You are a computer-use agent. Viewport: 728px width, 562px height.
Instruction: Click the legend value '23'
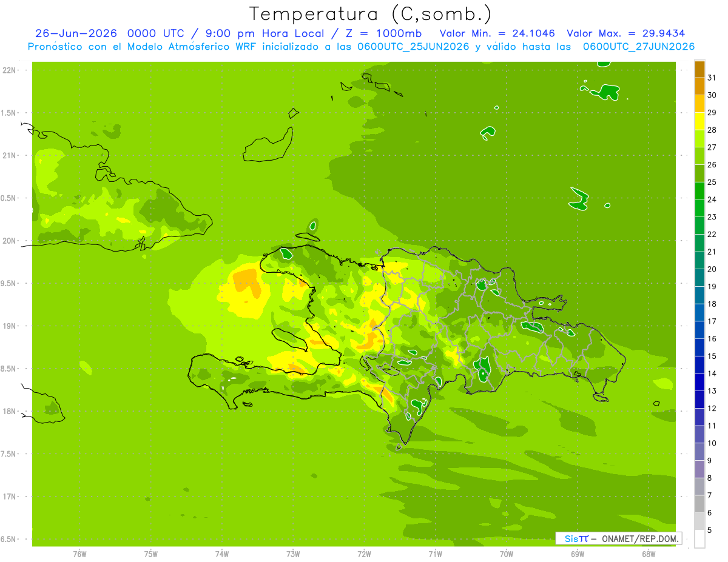[x=712, y=217]
